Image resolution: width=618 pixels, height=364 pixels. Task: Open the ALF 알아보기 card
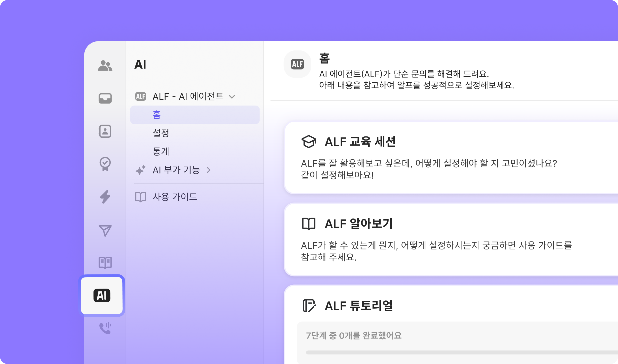[x=451, y=240]
